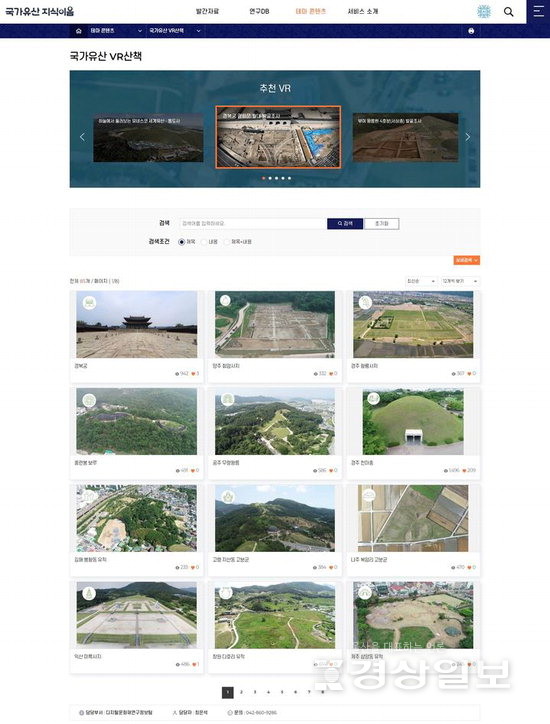Select the 내용 search condition radio
Viewport: 550px width, 724px height.
pyautogui.click(x=204, y=242)
